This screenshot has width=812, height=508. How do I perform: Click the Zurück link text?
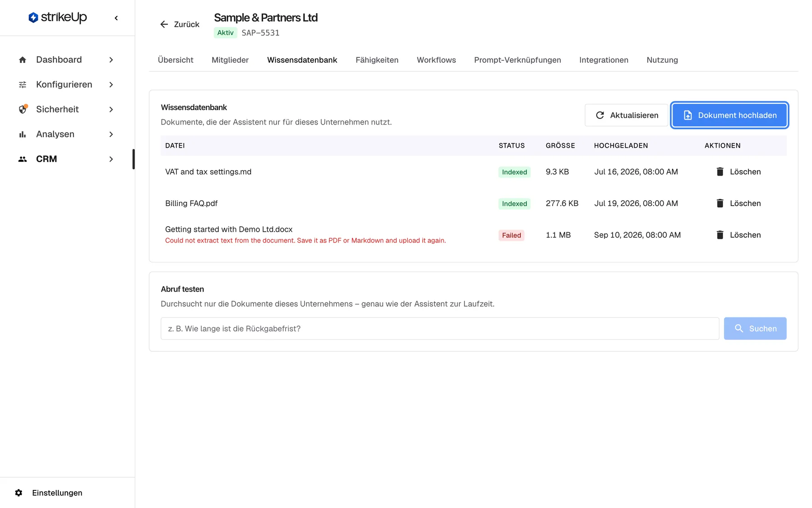pyautogui.click(x=187, y=24)
